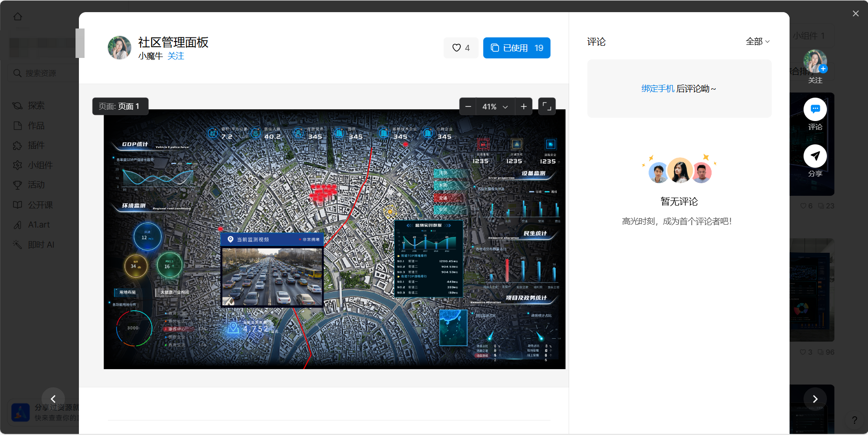Screen dimensions: 868x435
Task: Open the 全部 comment filter dropdown
Action: click(x=757, y=42)
